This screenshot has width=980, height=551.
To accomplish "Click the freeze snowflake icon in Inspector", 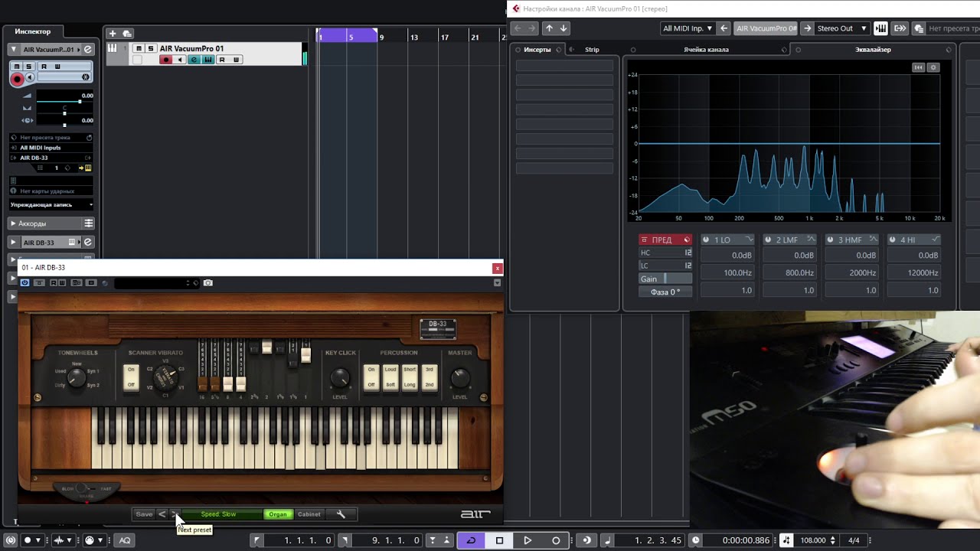I will point(86,77).
